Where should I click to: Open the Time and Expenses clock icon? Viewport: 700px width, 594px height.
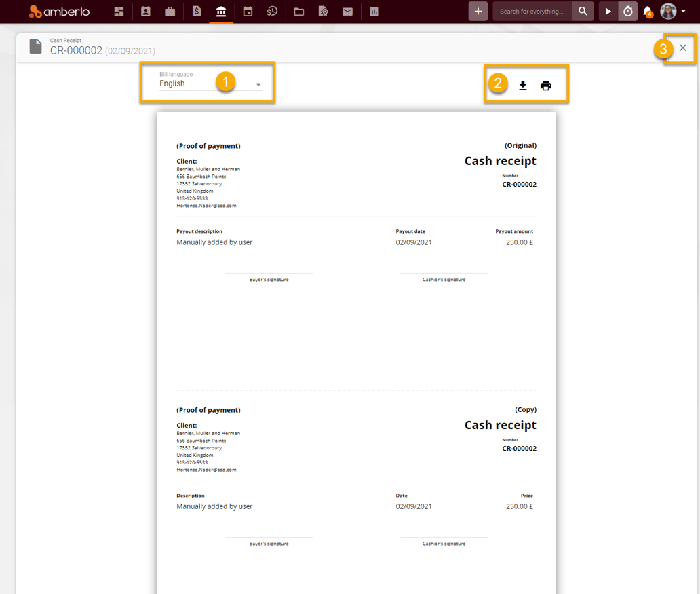point(272,12)
